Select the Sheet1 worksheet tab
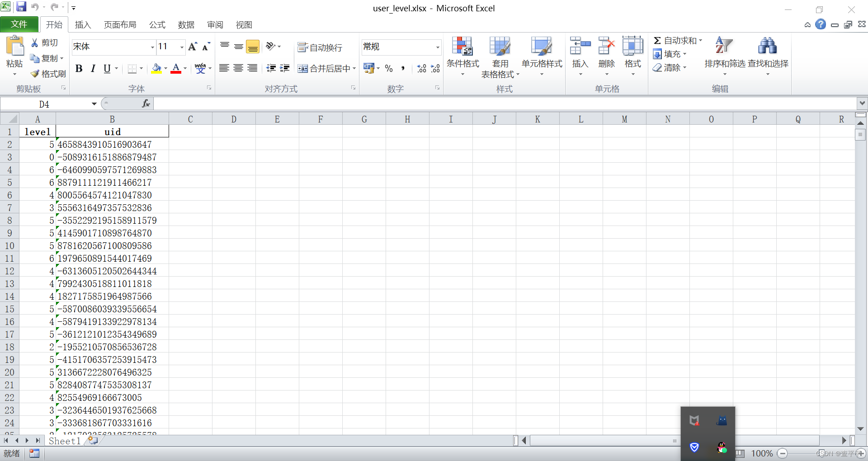 pos(65,441)
